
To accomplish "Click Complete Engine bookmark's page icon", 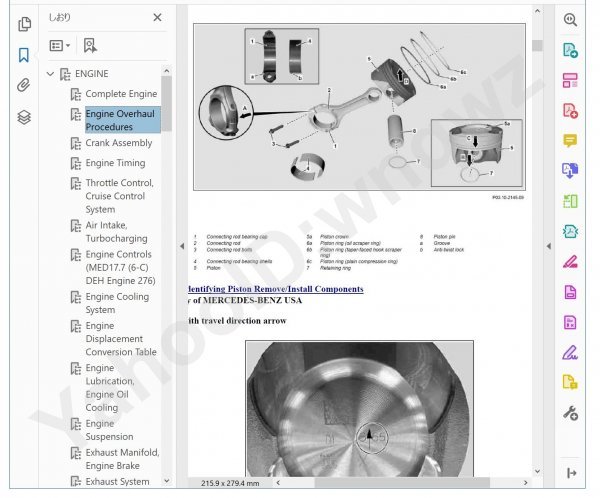I will 76,94.
